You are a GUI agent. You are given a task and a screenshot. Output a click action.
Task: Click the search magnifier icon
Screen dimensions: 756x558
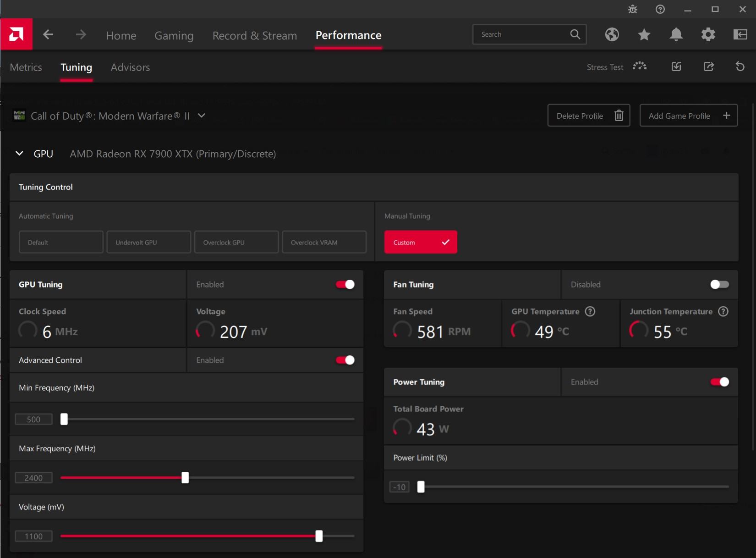(575, 34)
